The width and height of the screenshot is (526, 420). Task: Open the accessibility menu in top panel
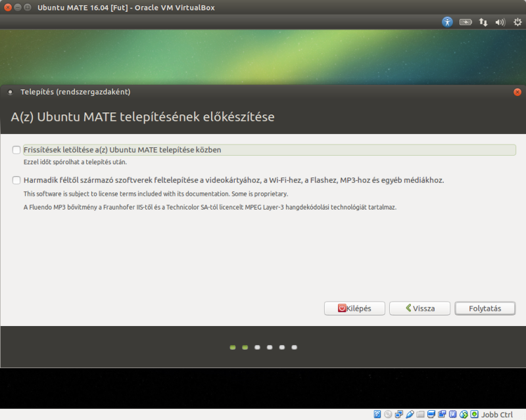point(447,22)
